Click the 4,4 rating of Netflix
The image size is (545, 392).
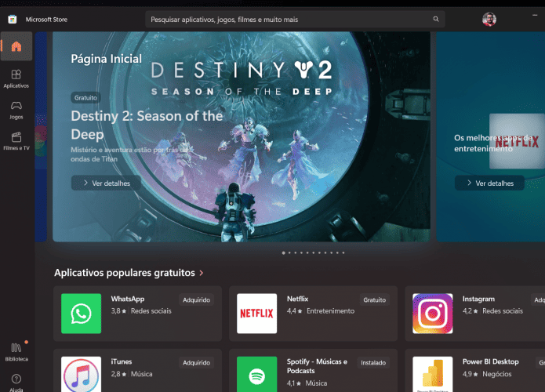[294, 311]
